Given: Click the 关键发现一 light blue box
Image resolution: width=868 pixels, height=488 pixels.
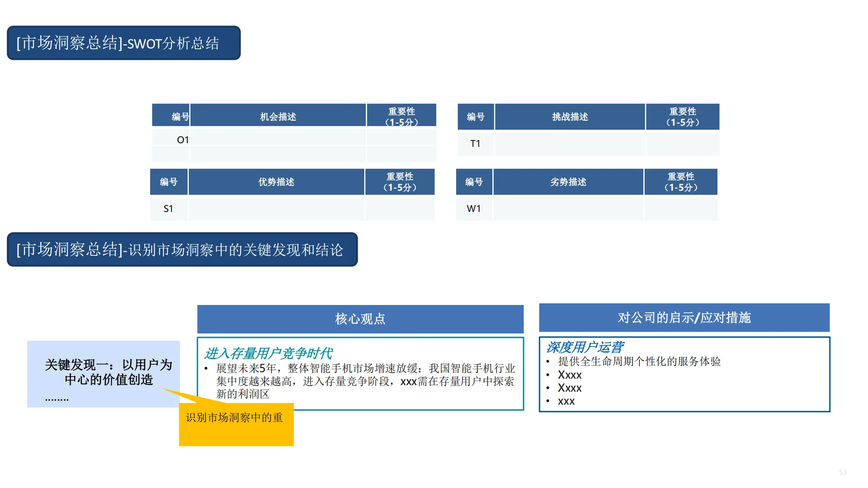Looking at the screenshot, I should coord(104,374).
